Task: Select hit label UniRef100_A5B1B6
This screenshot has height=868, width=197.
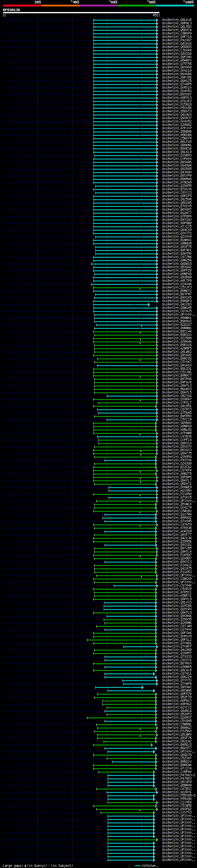Action: 177,135
